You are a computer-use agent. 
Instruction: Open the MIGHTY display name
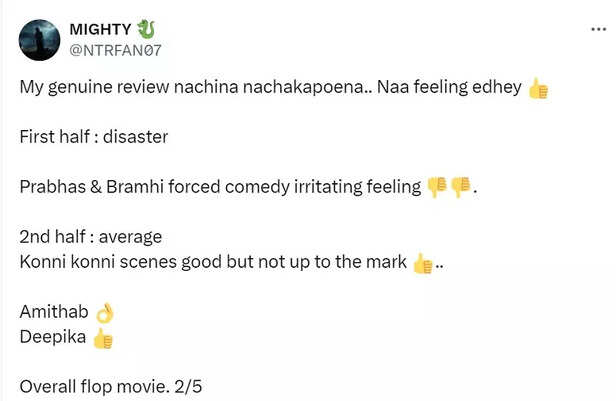(x=100, y=28)
